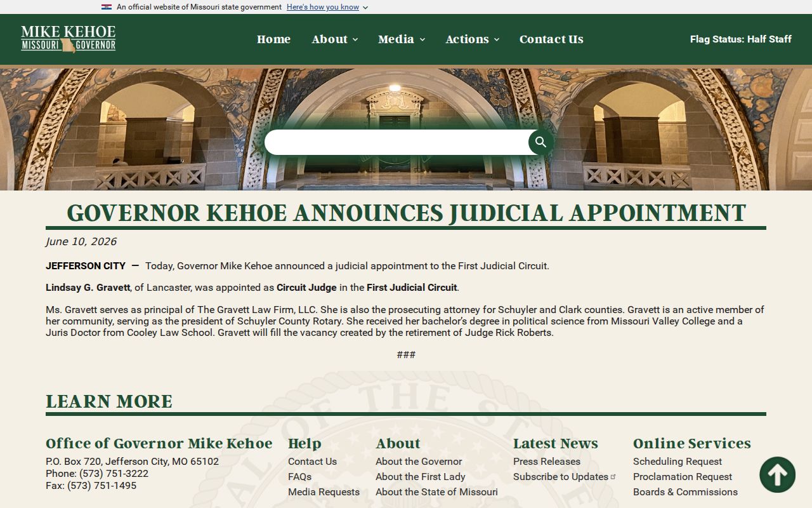
Task: Expand the Media menu chevron
Action: [422, 39]
